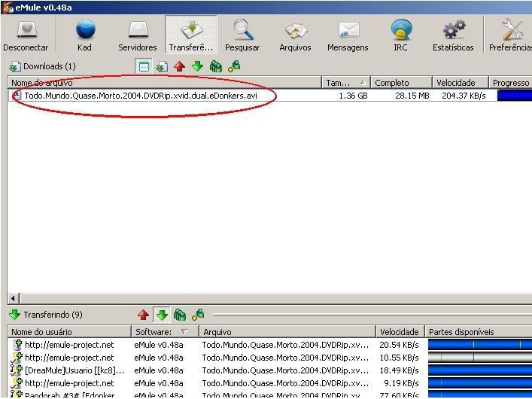Open the Downloads (1) view dropdown
This screenshot has width=532, height=399.
point(42,66)
